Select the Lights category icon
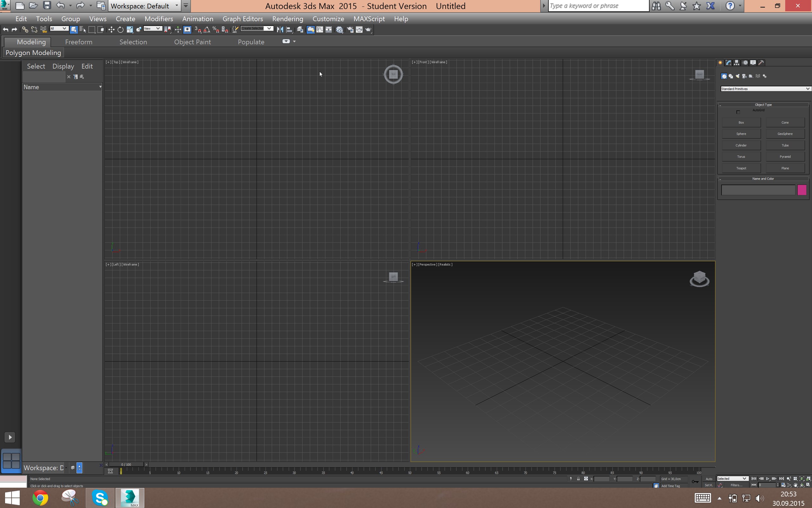The height and width of the screenshot is (508, 812). 737,76
